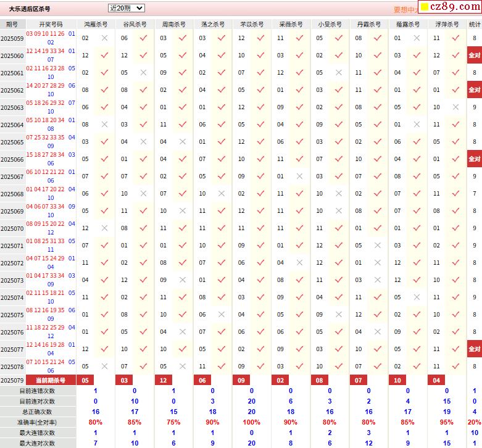482x448 pixels.
Task: Click the 期号 column header
Action: pos(12,24)
